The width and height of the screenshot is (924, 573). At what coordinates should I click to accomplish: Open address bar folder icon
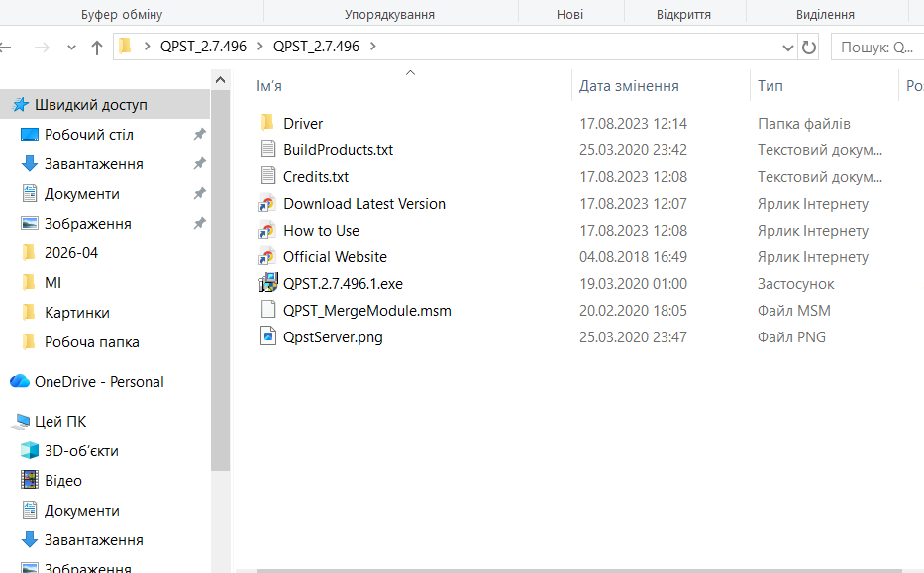coord(125,46)
